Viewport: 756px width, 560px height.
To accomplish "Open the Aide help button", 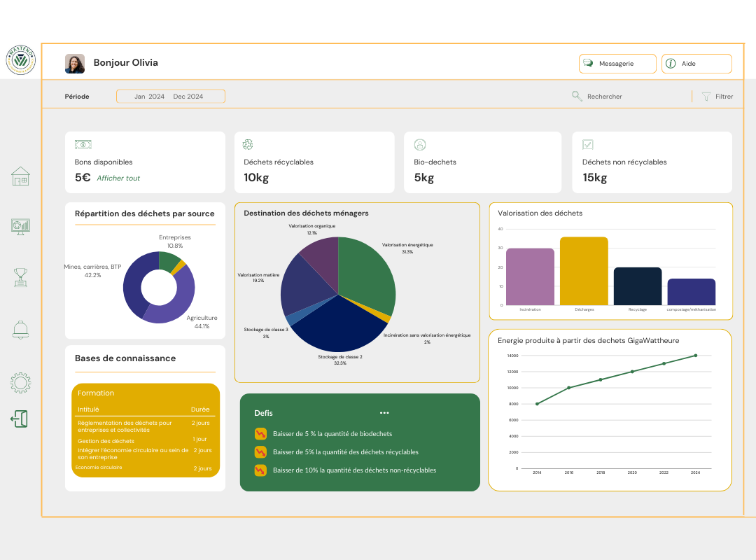I will click(696, 64).
